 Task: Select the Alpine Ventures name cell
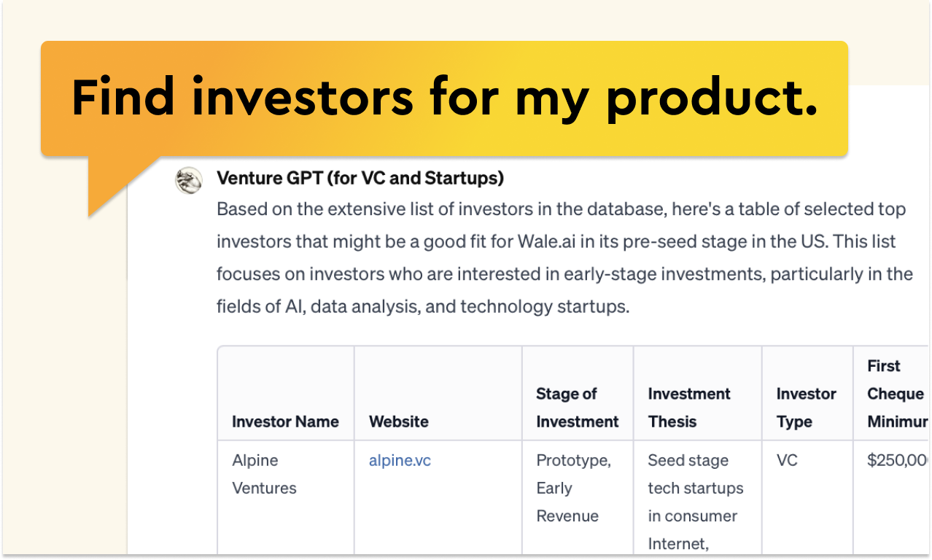pyautogui.click(x=264, y=474)
